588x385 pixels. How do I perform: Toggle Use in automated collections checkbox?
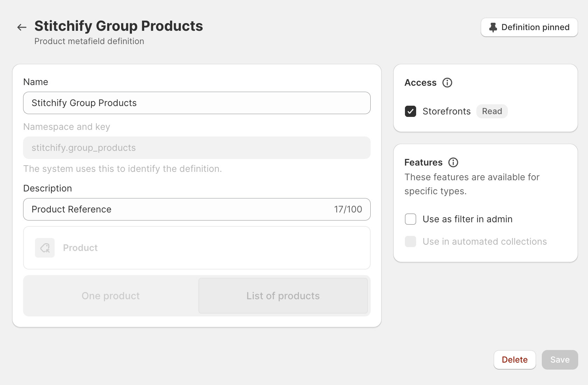pyautogui.click(x=411, y=241)
